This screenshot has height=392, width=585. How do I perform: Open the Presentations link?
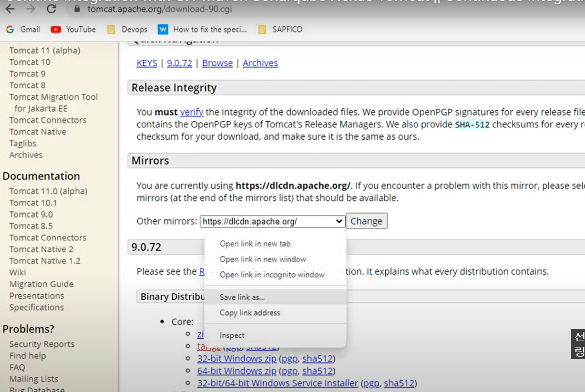[x=37, y=296]
